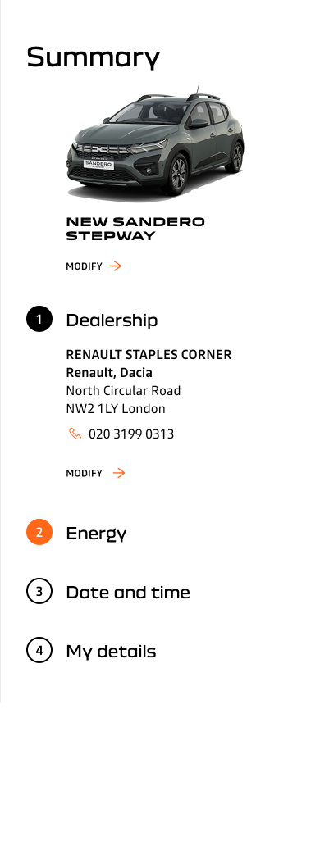This screenshot has width=320, height=868.
Task: Open the Dealership step heading
Action: click(112, 320)
